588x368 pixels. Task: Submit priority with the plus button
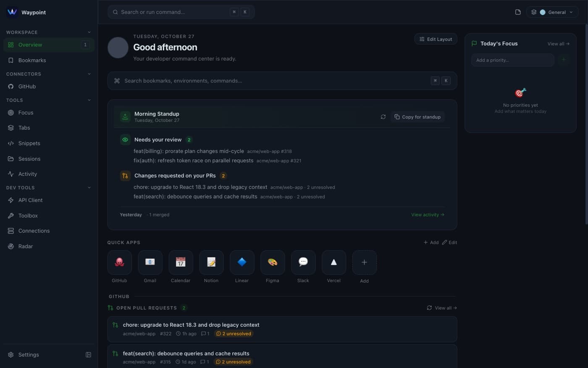click(564, 60)
